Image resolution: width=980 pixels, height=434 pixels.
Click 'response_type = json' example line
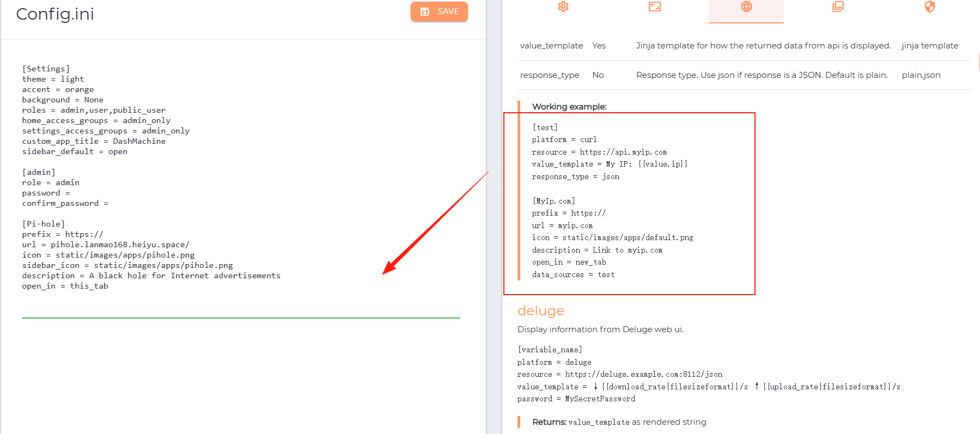(x=576, y=176)
